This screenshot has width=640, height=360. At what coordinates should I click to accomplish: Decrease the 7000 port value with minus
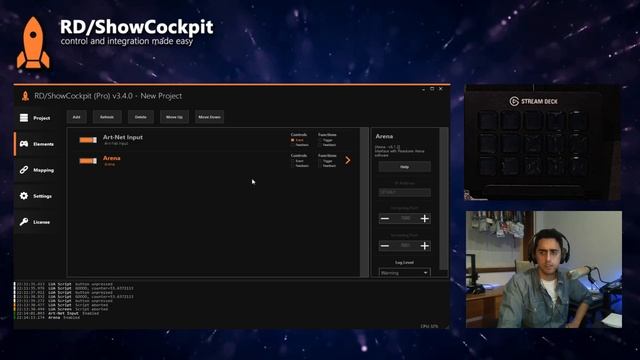pos(384,219)
